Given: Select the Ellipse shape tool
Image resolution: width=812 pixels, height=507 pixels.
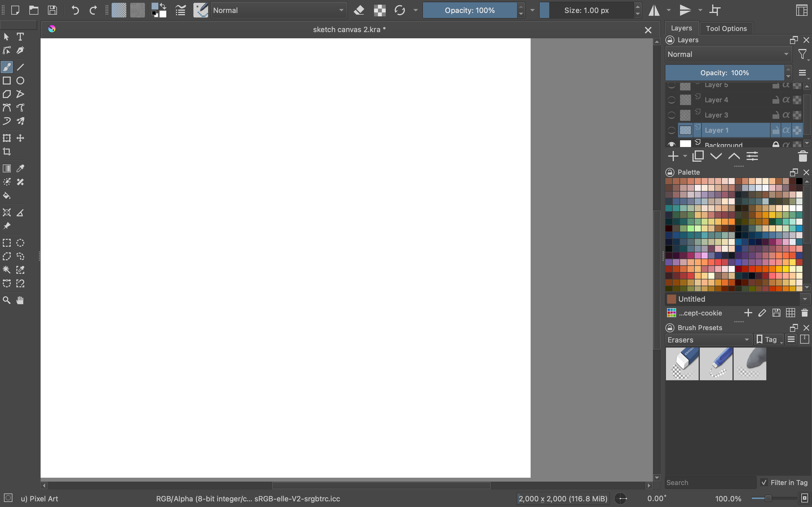Looking at the screenshot, I should pos(20,81).
